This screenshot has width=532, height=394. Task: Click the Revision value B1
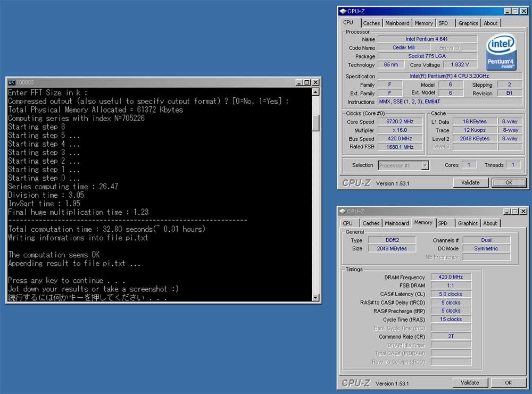(509, 93)
